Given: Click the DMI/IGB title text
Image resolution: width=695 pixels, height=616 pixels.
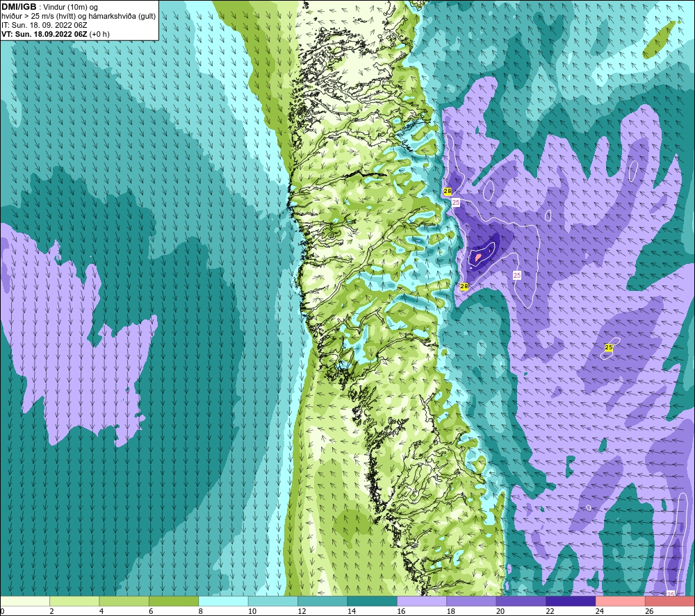Looking at the screenshot, I should point(19,7).
